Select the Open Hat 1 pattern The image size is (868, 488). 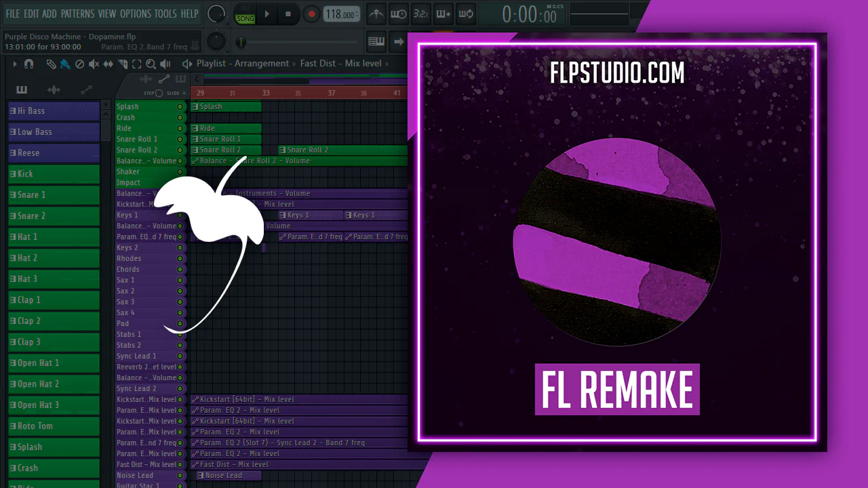pos(54,363)
